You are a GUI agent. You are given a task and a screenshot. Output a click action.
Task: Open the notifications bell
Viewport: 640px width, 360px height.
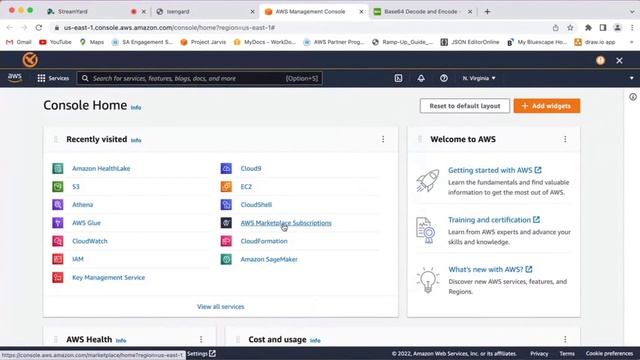[x=421, y=78]
